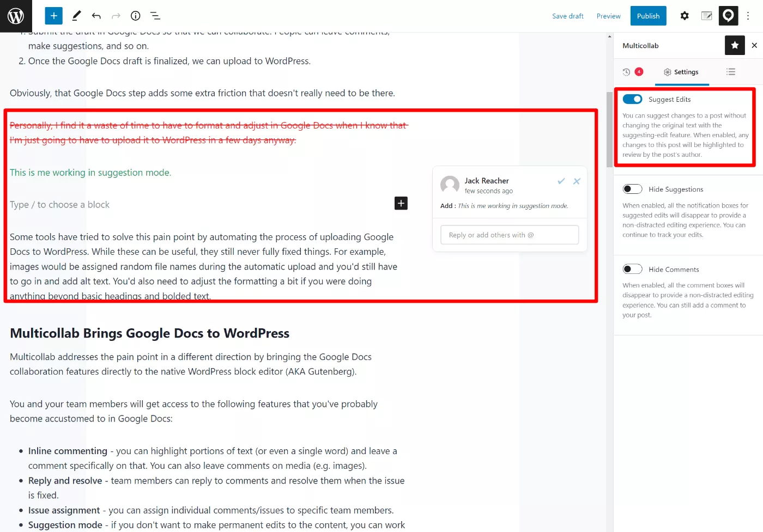
Task: Click the notepad plugin icon in top bar
Action: [x=706, y=16]
